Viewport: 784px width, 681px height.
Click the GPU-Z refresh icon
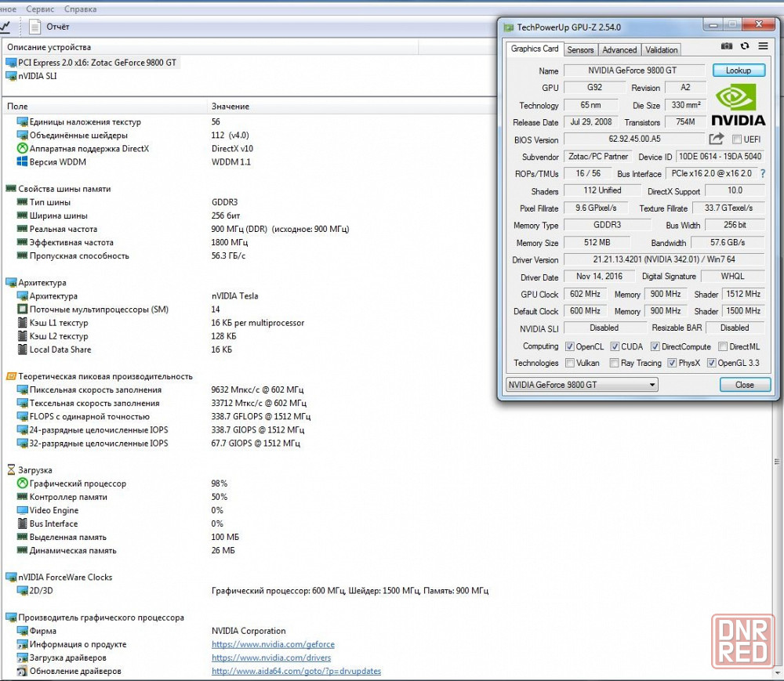pyautogui.click(x=745, y=46)
